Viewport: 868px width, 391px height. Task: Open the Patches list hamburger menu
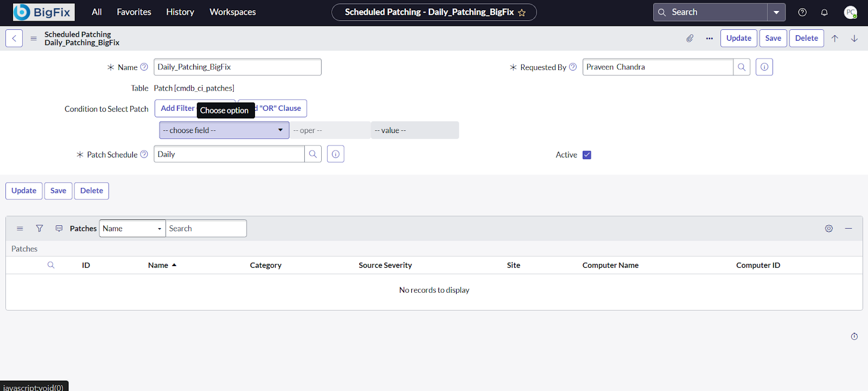click(20, 229)
